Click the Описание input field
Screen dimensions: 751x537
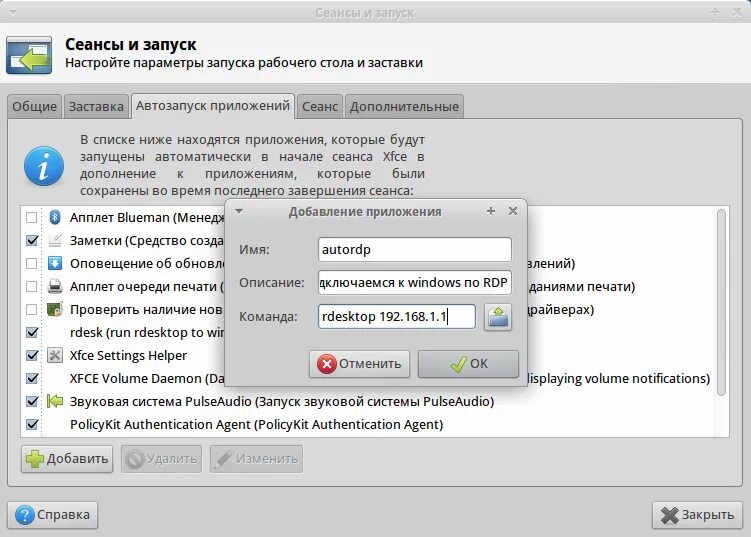(x=415, y=283)
